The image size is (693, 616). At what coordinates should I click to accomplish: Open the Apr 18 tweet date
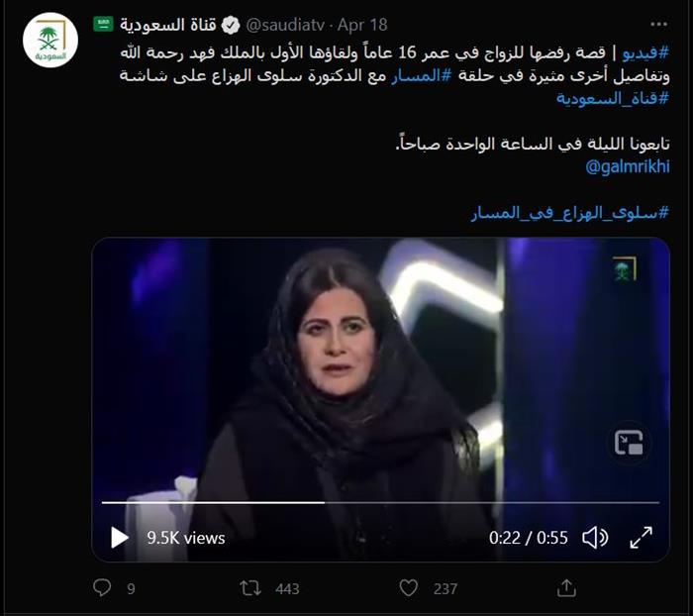point(362,25)
